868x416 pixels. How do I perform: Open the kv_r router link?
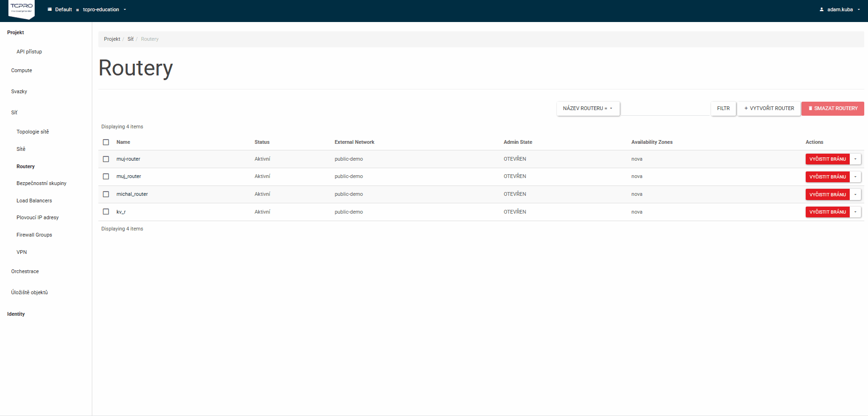coord(121,212)
